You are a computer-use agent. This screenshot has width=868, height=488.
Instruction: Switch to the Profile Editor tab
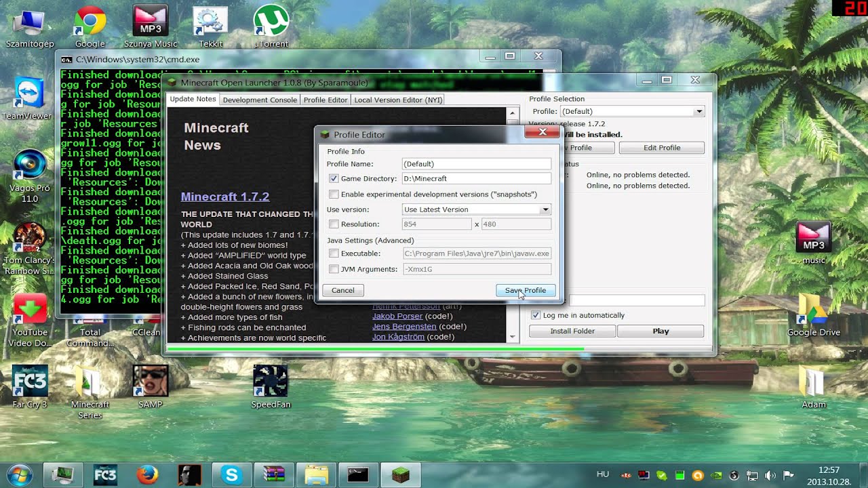pos(325,100)
